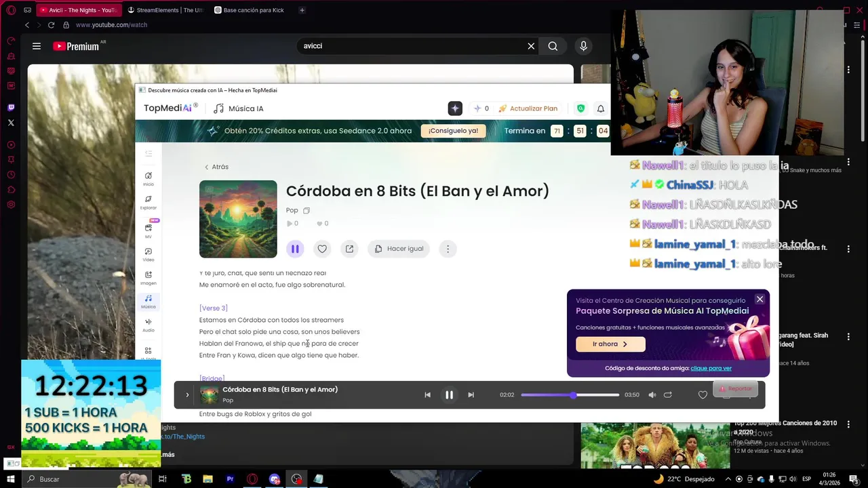Click the TopMediAi logo
The image size is (868, 488).
171,108
